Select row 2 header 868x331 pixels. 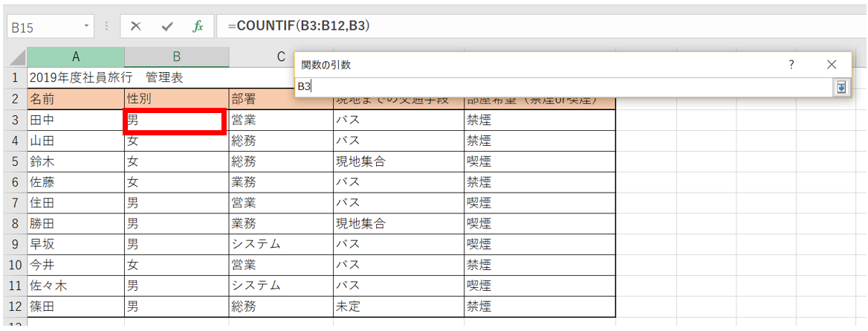[16, 99]
